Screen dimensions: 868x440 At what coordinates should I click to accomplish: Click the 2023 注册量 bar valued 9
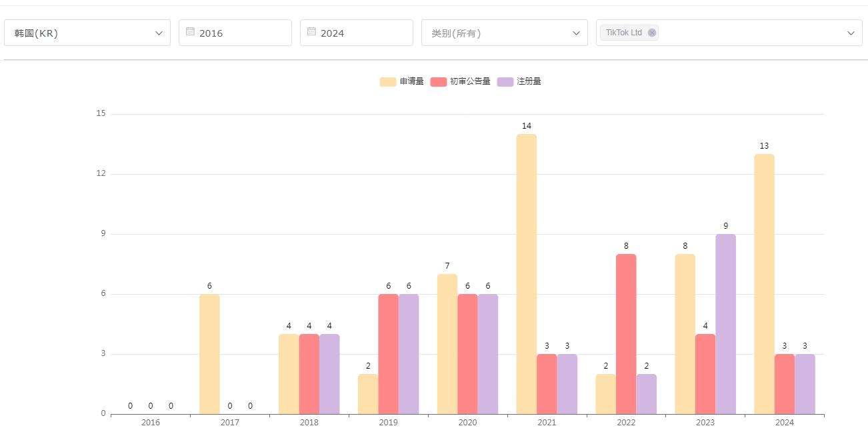pyautogui.click(x=725, y=324)
